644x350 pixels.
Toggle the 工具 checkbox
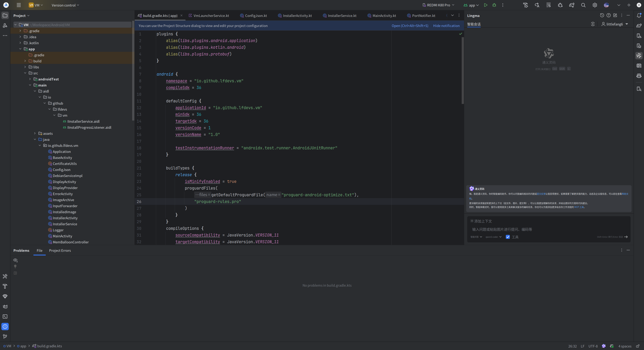pos(508,237)
